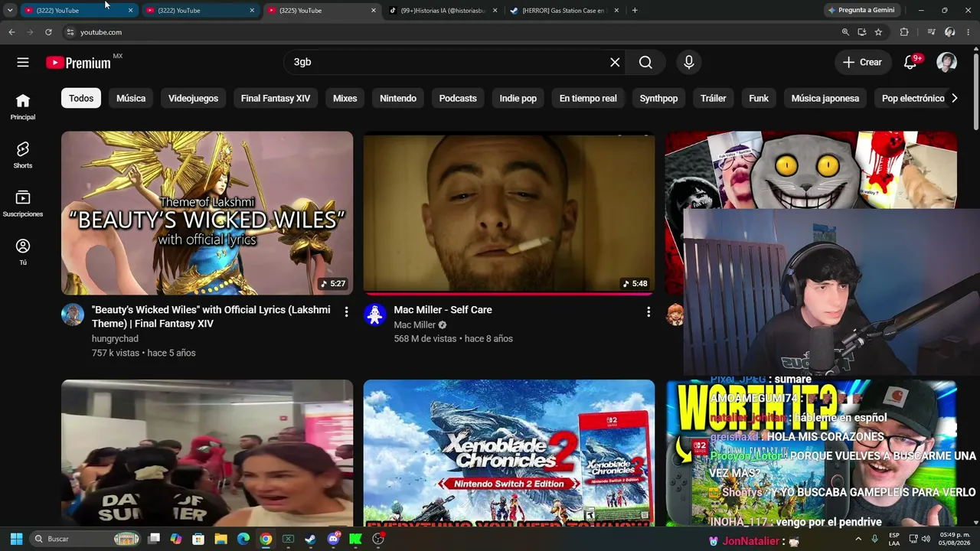Filter by Música chip
Screen dimensions: 980x551
[x=131, y=98]
